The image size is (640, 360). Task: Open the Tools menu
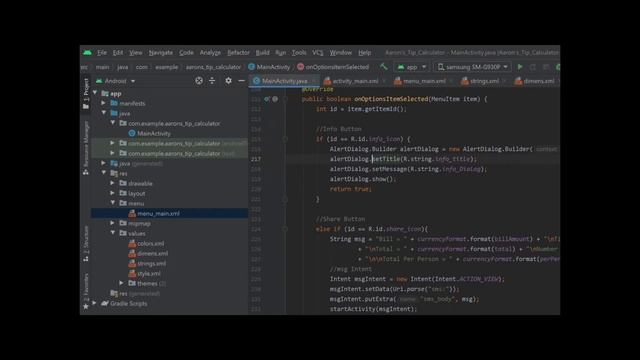[299, 53]
